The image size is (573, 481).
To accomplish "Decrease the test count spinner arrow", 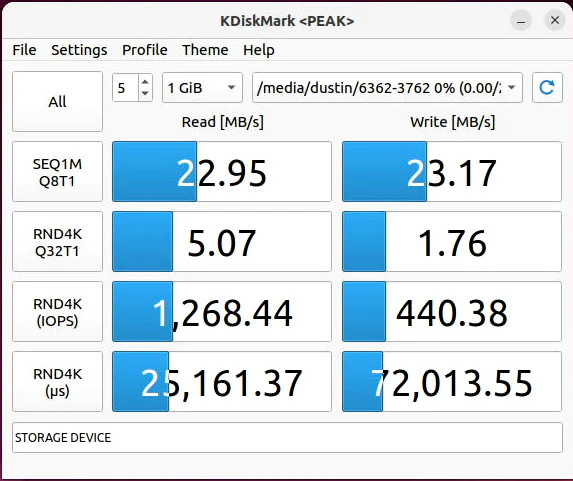I will [145, 94].
